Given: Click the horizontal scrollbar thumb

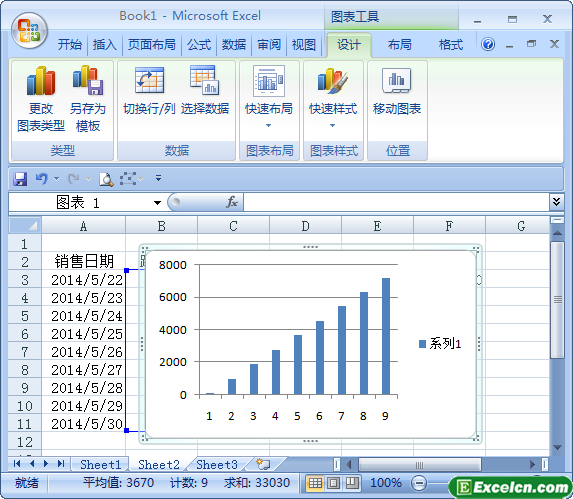Looking at the screenshot, I should 420,464.
